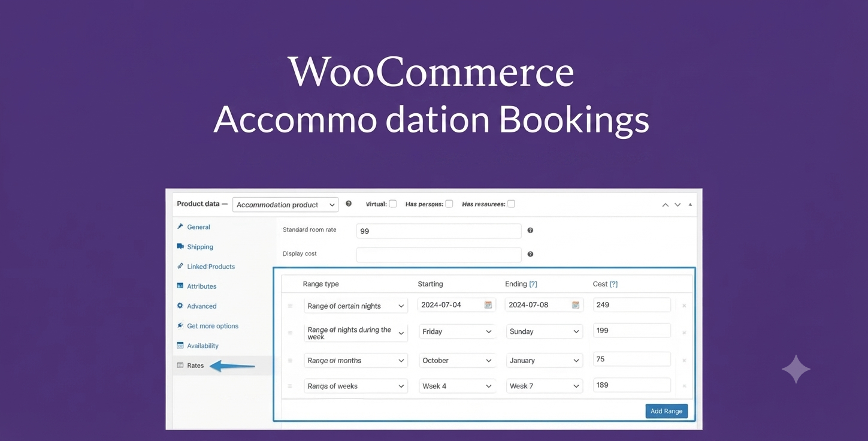Open the January ending month dropdown

[544, 361]
